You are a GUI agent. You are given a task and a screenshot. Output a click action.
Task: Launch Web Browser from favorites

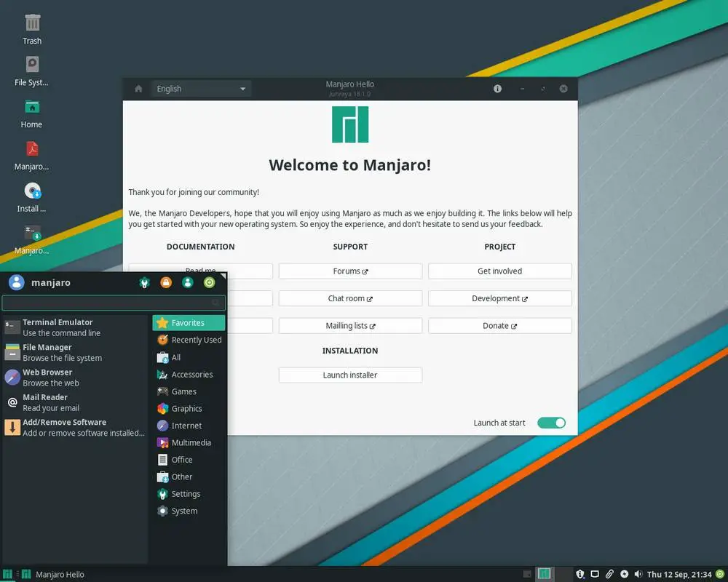coord(74,378)
